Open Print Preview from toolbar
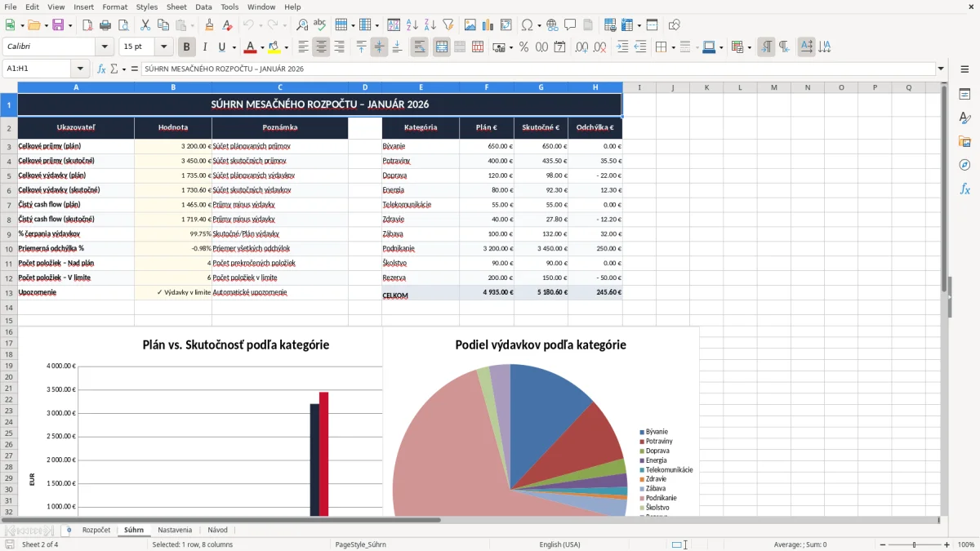980x551 pixels. [122, 25]
